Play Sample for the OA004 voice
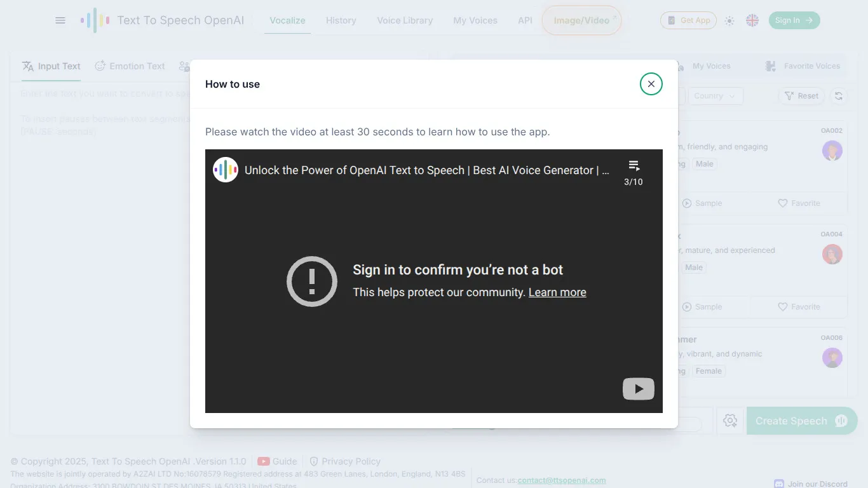Viewport: 868px width, 488px height. click(702, 307)
